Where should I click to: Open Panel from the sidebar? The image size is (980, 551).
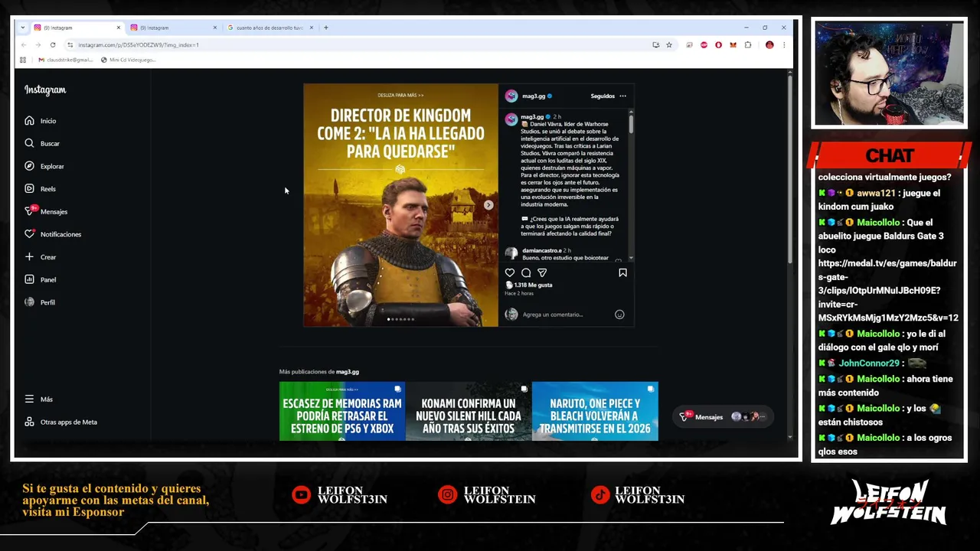[x=40, y=279]
